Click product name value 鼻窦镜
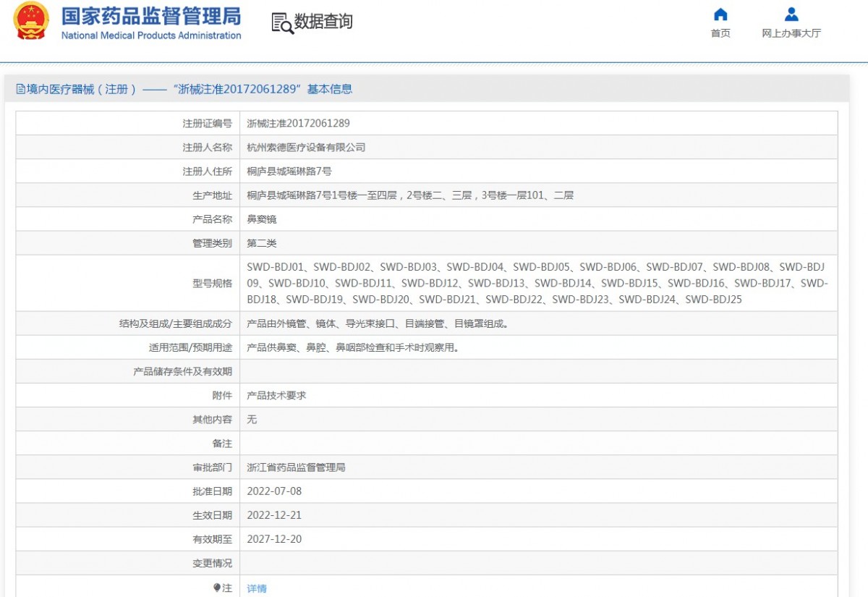This screenshot has height=597, width=868. [x=262, y=219]
